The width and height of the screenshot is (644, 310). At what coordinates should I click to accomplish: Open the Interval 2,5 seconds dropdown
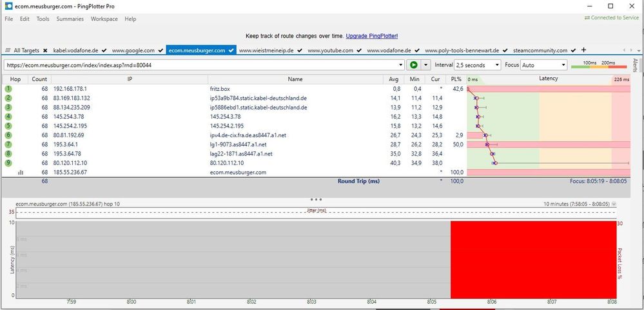click(x=478, y=65)
